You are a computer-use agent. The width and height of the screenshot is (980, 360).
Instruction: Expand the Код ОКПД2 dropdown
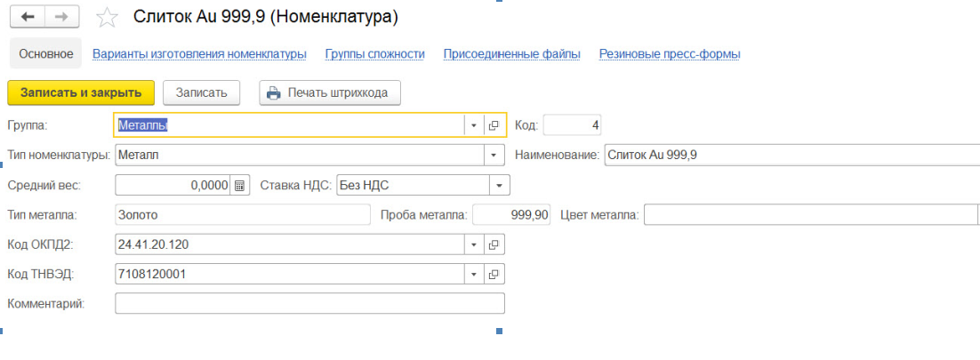[474, 244]
